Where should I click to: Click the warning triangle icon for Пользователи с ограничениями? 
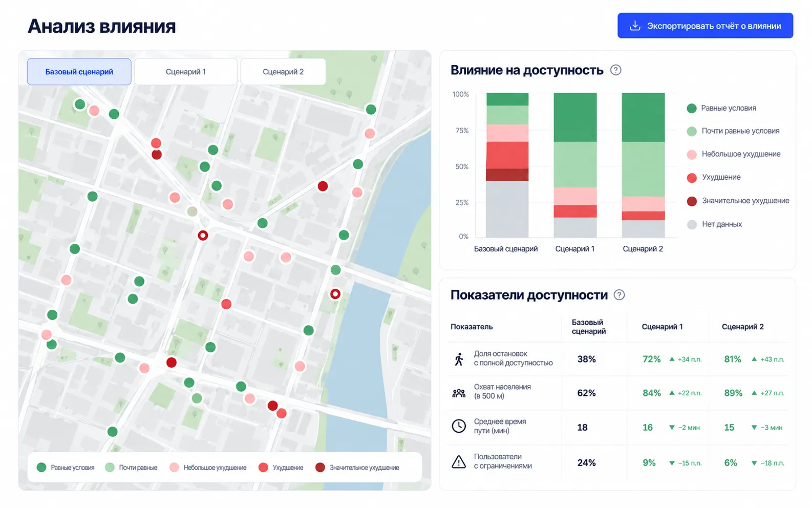point(459,462)
